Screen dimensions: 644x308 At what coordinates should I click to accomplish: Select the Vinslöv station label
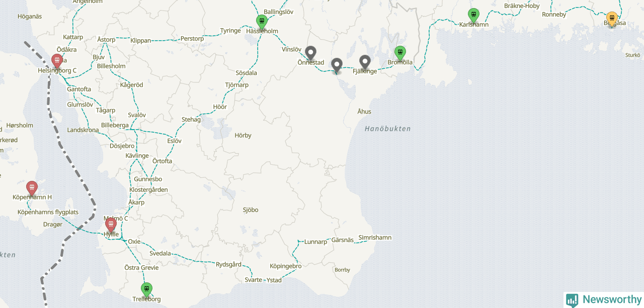pyautogui.click(x=291, y=50)
